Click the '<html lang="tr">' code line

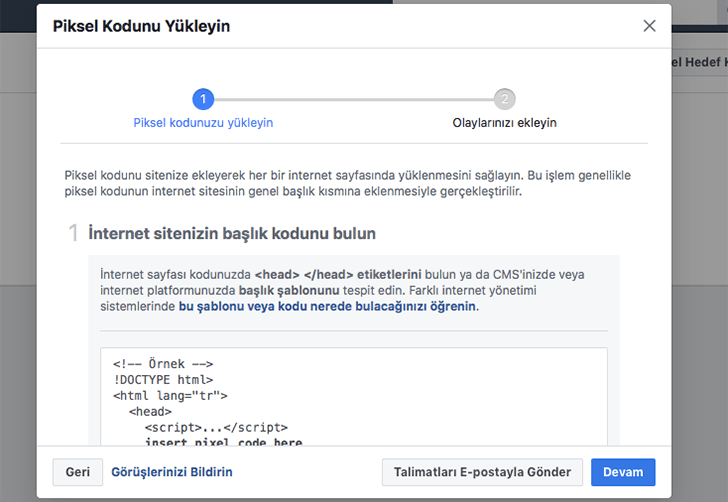pyautogui.click(x=170, y=396)
